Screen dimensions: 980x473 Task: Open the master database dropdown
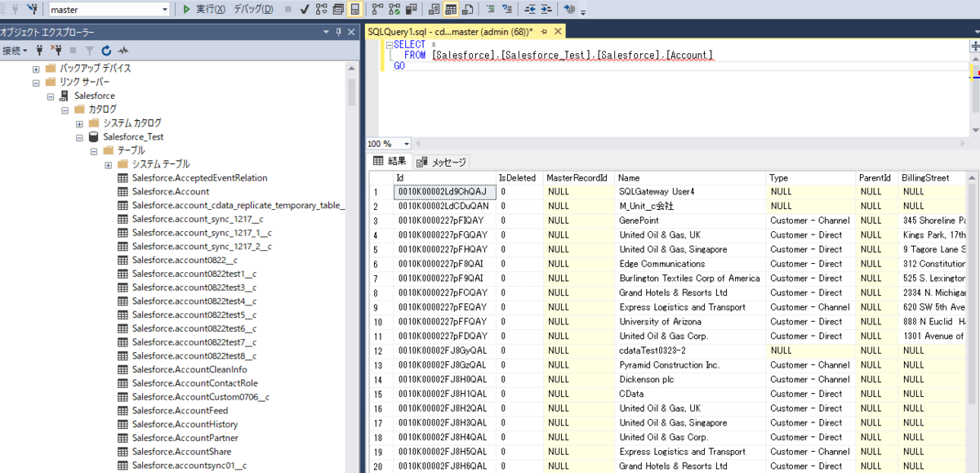pyautogui.click(x=165, y=9)
